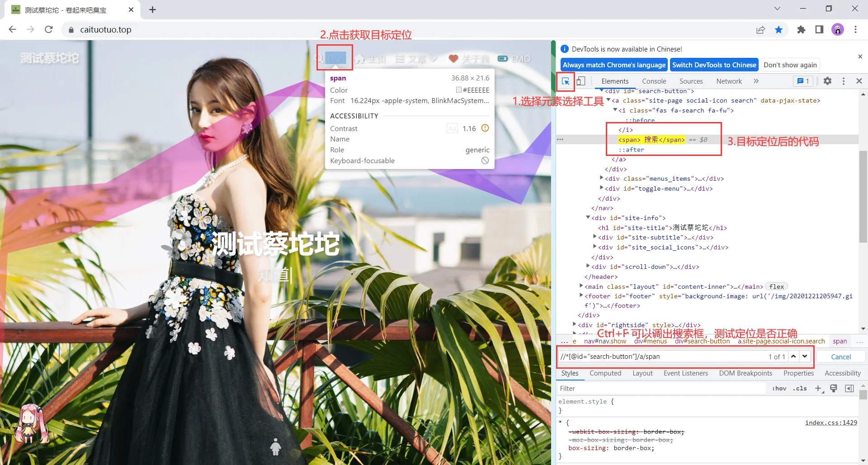
Task: Select the h1 site-title DOM node
Action: point(662,228)
